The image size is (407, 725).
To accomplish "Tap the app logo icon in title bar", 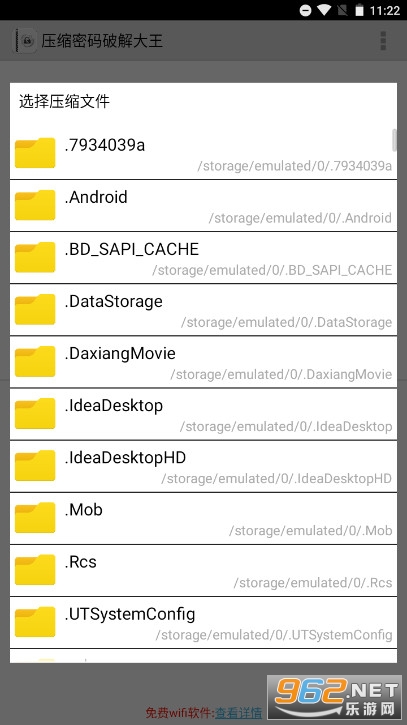I will 26,41.
